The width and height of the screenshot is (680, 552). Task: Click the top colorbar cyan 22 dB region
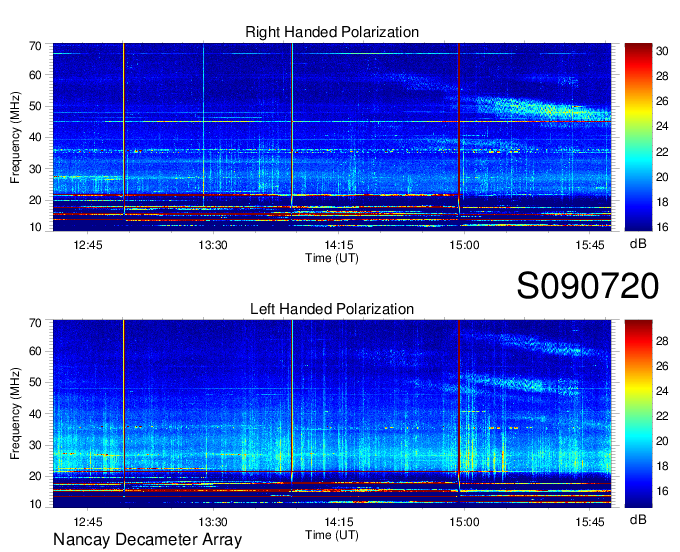point(638,152)
